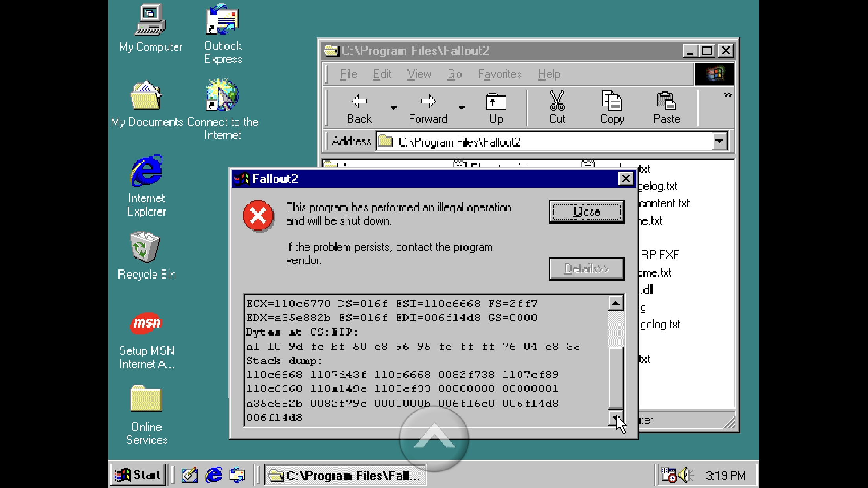Screen dimensions: 868x488
Task: Click the folder icon in Address bar
Action: 386,141
